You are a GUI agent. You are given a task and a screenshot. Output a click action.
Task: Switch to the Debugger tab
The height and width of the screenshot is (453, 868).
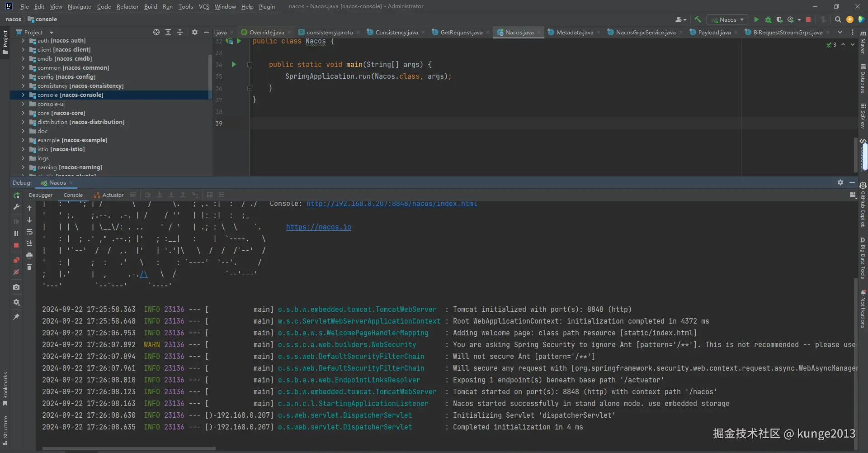(x=41, y=195)
